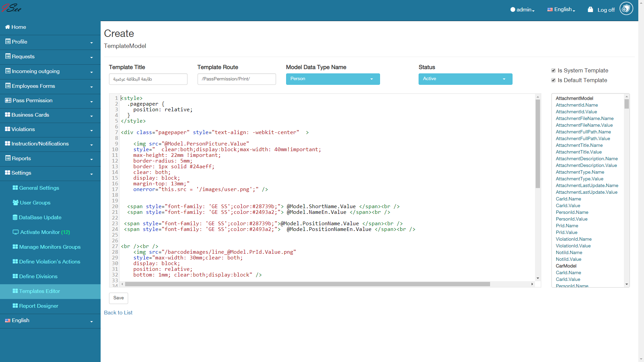
Task: Click the Settings grid icon
Action: (x=8, y=173)
